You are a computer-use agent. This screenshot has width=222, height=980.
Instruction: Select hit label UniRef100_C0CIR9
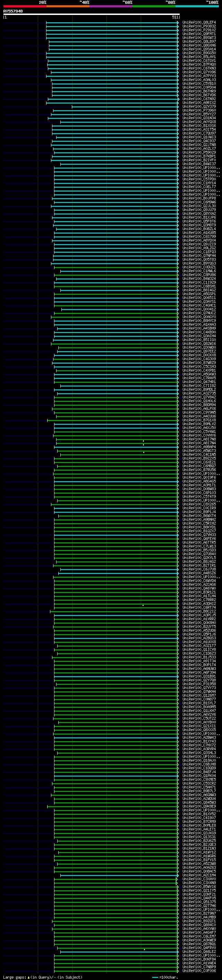click(x=199, y=508)
